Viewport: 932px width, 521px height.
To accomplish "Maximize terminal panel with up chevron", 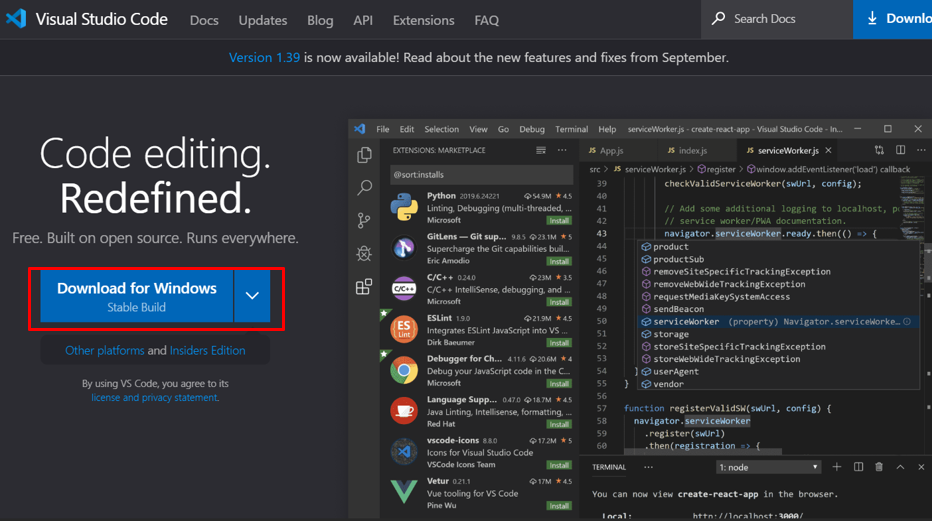I will [900, 467].
